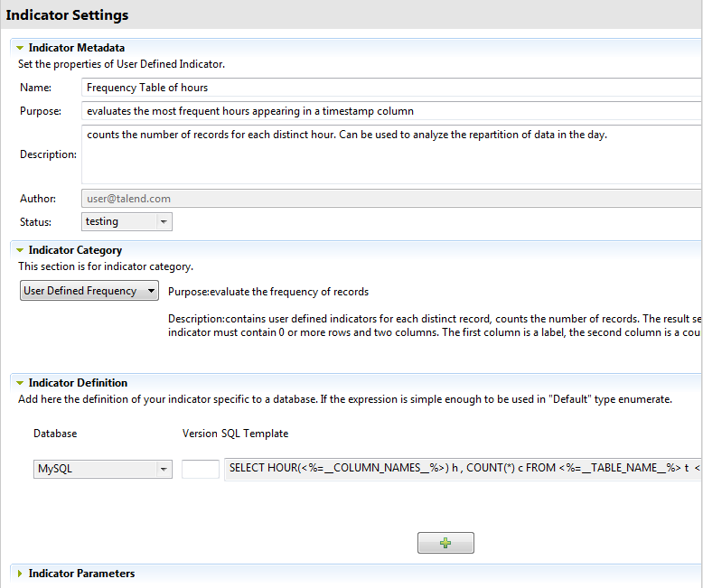Click the green plus add-definition button
The width and height of the screenshot is (703, 588).
pos(445,543)
